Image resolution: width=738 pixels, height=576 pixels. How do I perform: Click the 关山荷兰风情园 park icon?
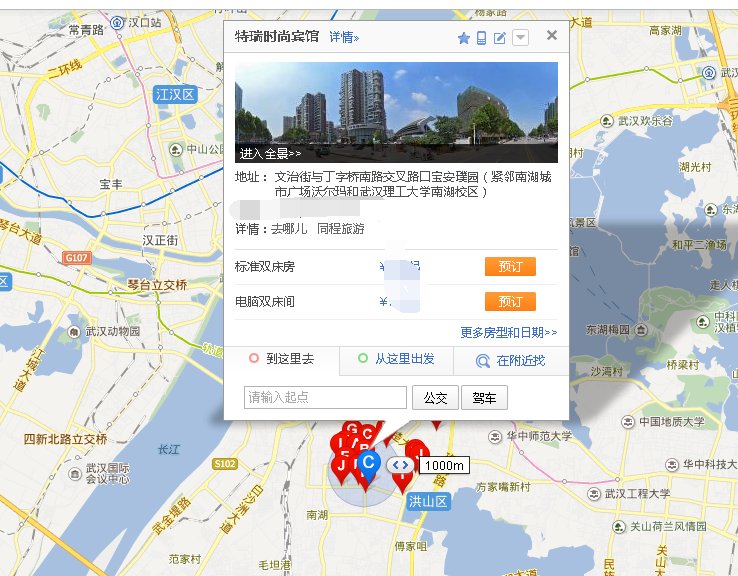(x=618, y=527)
